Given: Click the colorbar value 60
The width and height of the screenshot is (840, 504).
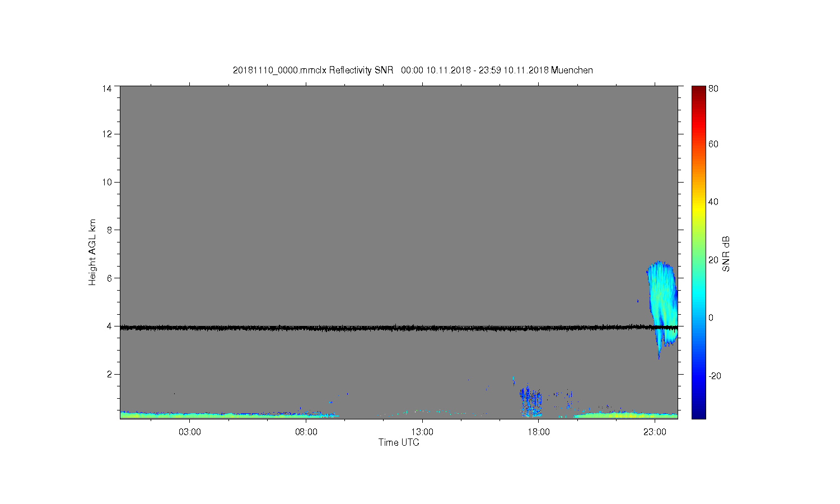Looking at the screenshot, I should coord(713,144).
